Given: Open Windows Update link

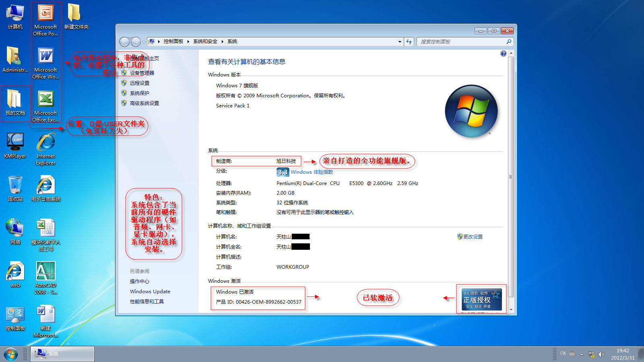Looking at the screenshot, I should coord(150,291).
